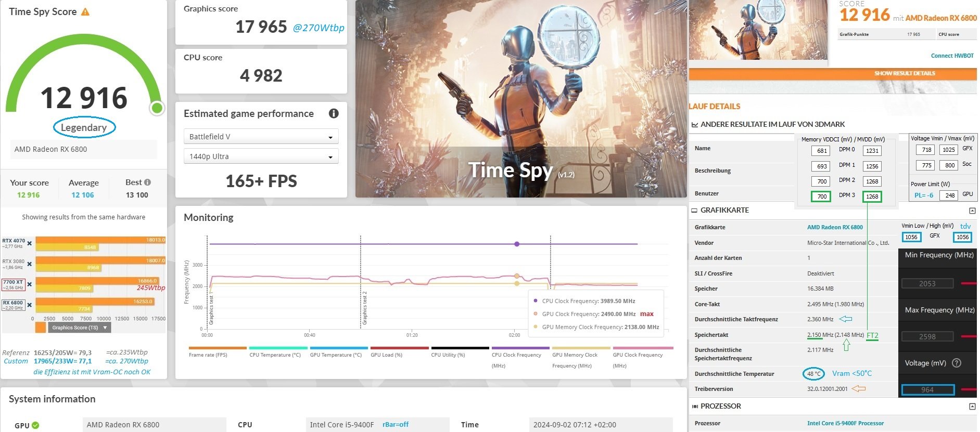The height and width of the screenshot is (432, 980).
Task: Open the Graphics Score (TS) chart dropdown
Action: (x=80, y=328)
